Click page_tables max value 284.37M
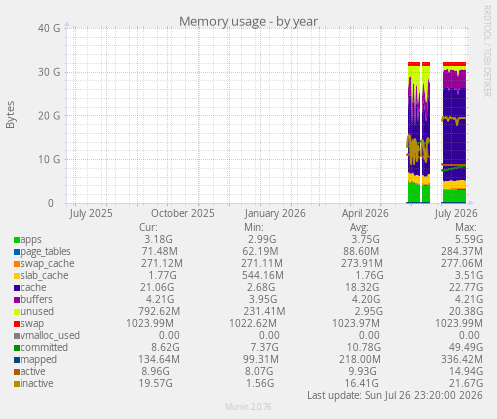 (462, 251)
